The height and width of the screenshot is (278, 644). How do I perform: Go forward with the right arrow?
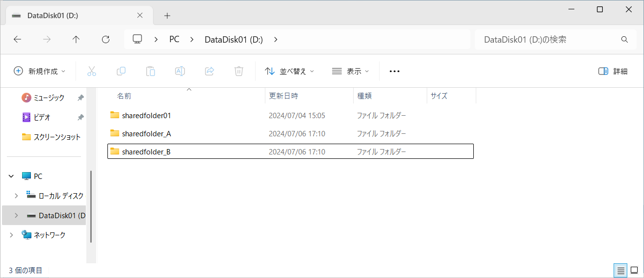(x=47, y=40)
